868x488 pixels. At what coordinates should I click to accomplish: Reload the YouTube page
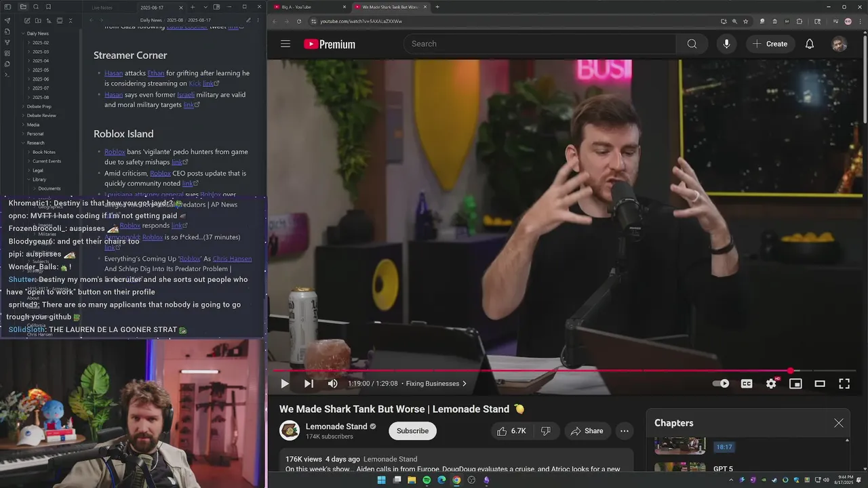pyautogui.click(x=299, y=21)
